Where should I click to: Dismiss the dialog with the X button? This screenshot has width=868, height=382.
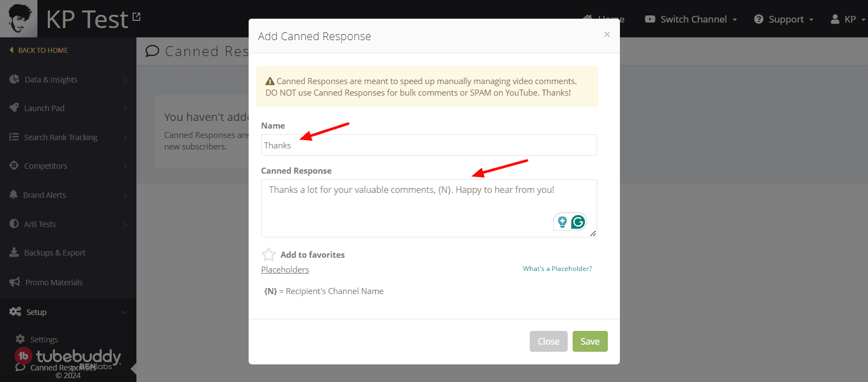coord(607,34)
